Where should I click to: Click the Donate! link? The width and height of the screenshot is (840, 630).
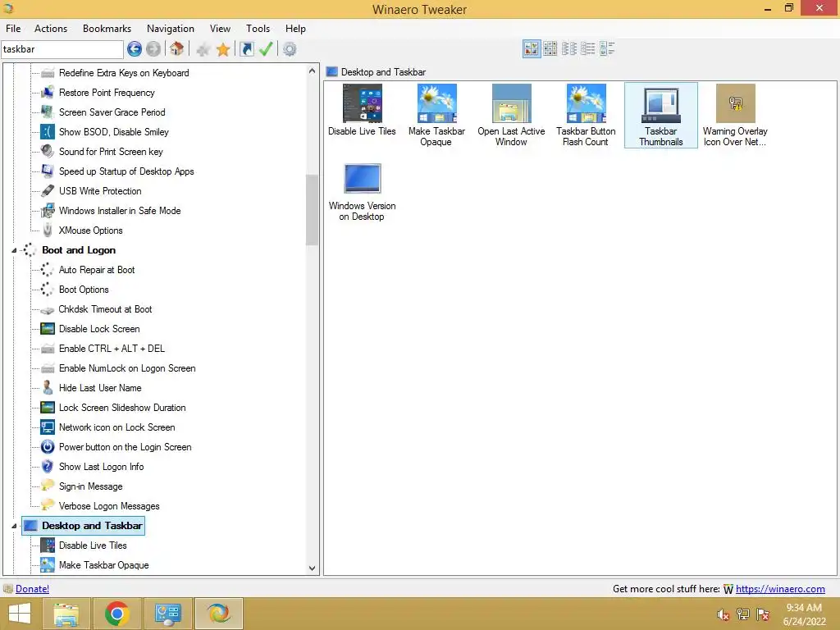coord(32,589)
